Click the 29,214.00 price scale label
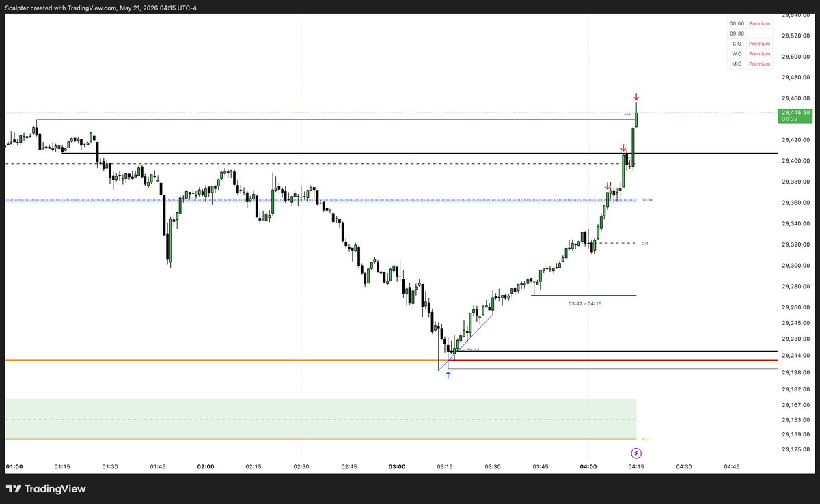The image size is (820, 504). 796,356
